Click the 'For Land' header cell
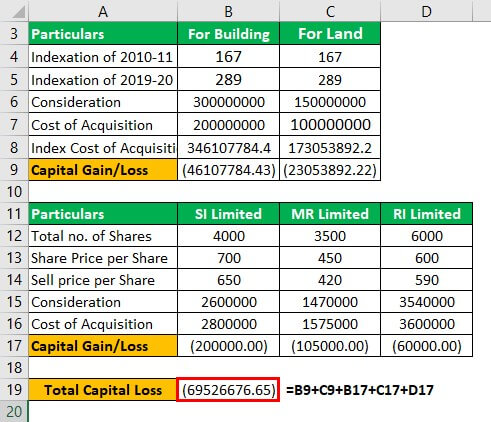This screenshot has height=422, width=491. pyautogui.click(x=330, y=34)
